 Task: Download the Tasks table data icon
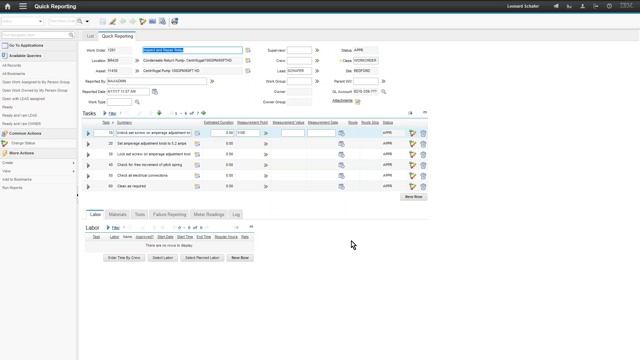point(410,113)
